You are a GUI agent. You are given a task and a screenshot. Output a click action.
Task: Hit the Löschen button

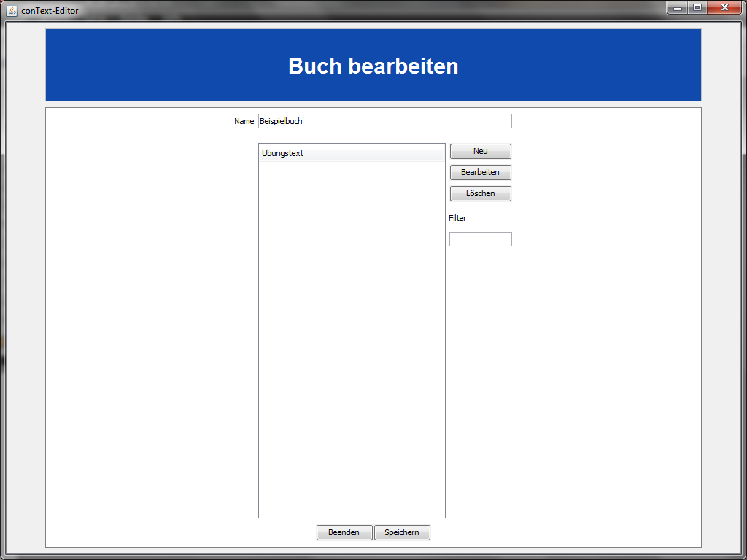pyautogui.click(x=480, y=194)
